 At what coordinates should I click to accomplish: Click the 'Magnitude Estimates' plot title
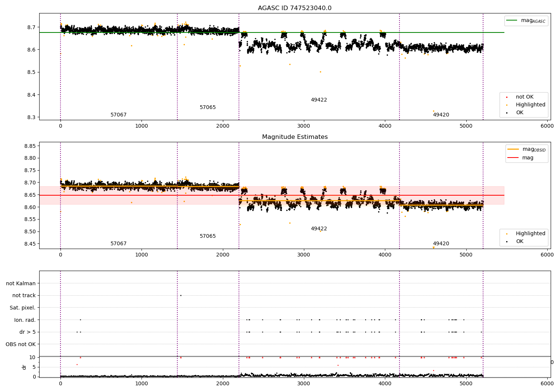click(x=295, y=137)
